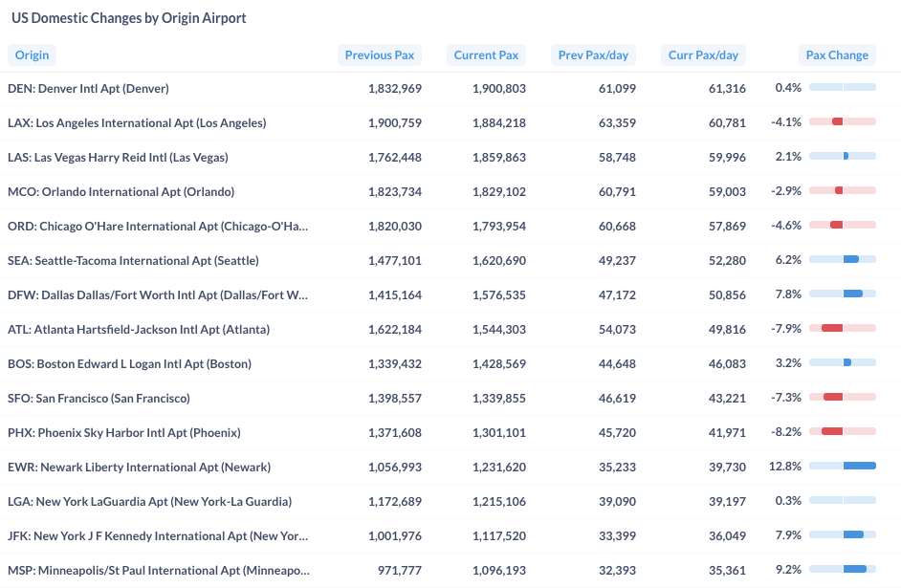The height and width of the screenshot is (588, 901).
Task: Click Previous Pax value 1,820,030
Action: pos(395,227)
